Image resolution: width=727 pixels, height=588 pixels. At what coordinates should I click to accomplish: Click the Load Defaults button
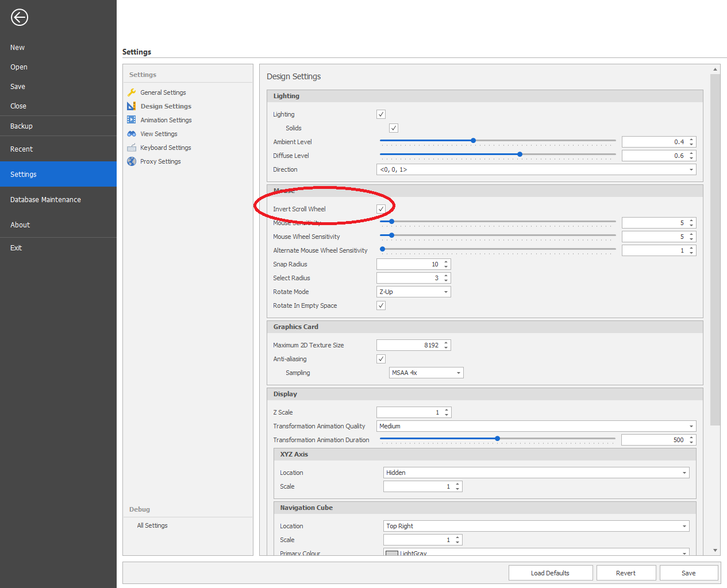pos(550,573)
